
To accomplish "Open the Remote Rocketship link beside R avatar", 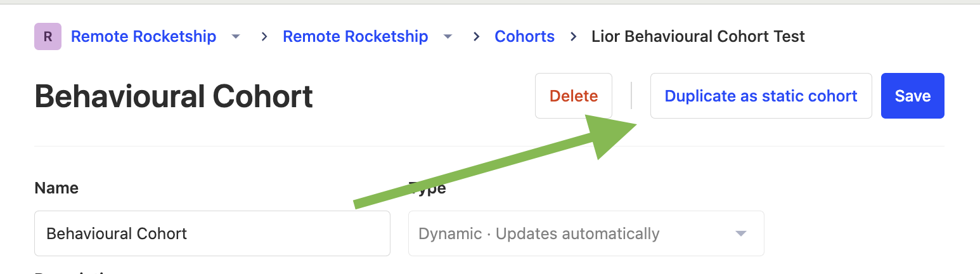I will pyautogui.click(x=143, y=36).
